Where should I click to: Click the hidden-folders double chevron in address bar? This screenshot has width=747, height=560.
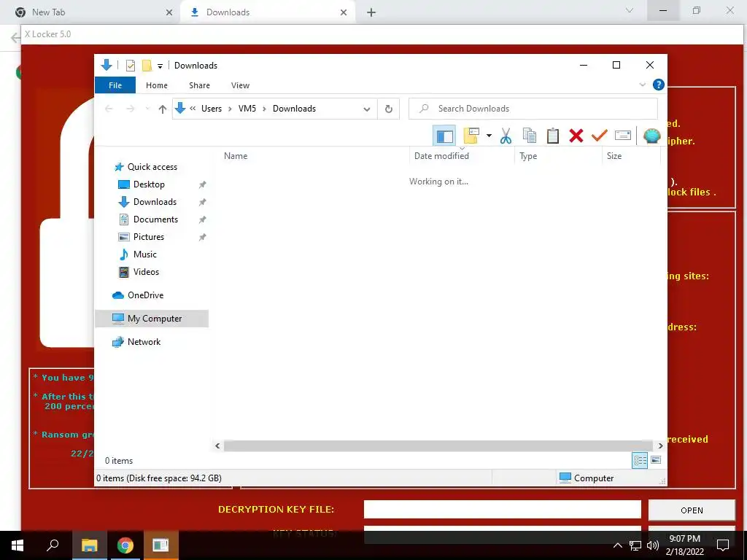193,109
